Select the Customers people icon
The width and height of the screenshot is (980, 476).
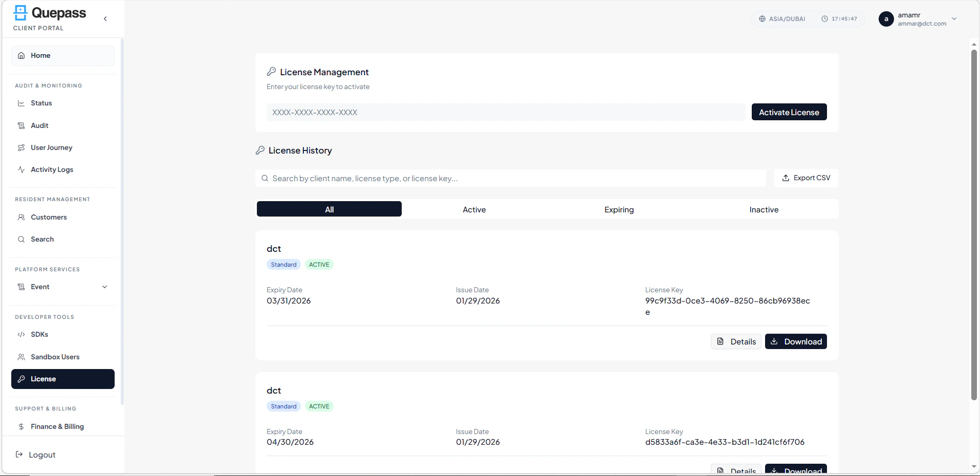point(21,218)
